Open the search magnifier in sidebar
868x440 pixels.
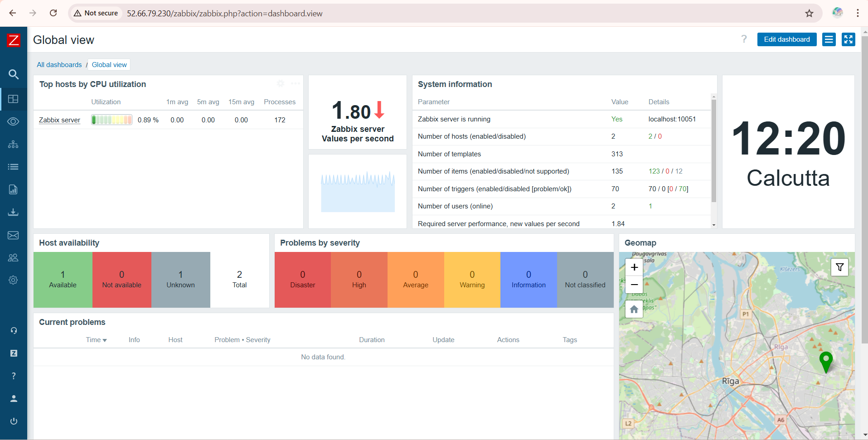point(14,74)
